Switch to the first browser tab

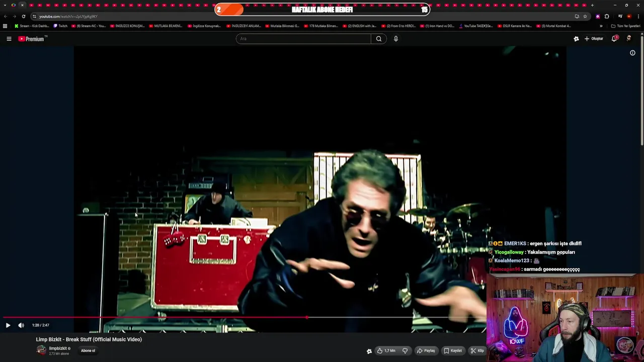(14, 5)
